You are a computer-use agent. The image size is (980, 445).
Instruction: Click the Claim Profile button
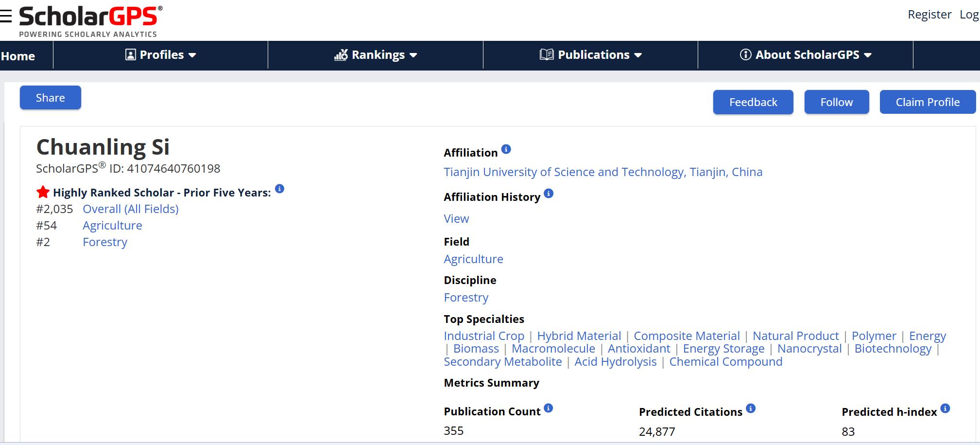point(928,102)
